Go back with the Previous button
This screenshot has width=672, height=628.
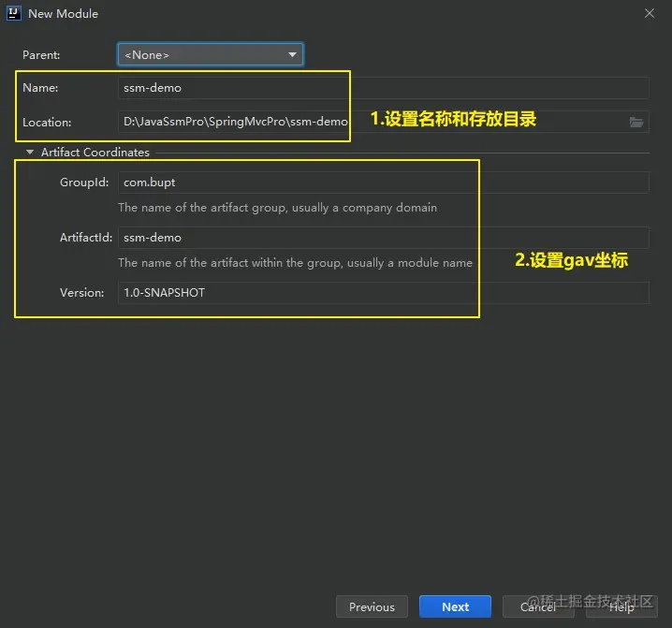(x=372, y=606)
